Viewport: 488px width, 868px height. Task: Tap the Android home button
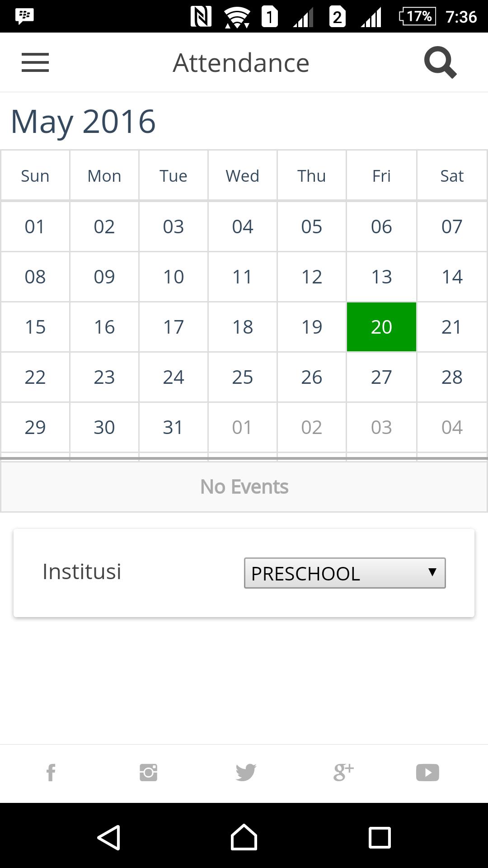coord(244,837)
